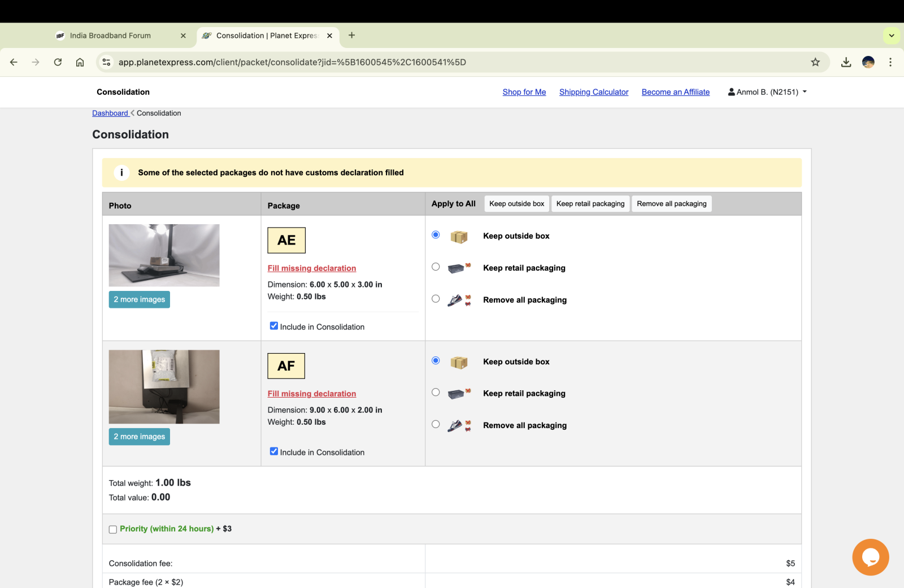Image resolution: width=904 pixels, height=588 pixels.
Task: Open the Anmol B. (N2151) account dropdown
Action: click(767, 92)
